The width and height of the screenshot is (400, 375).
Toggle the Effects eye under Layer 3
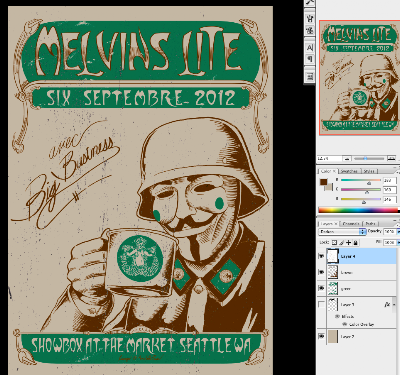(x=337, y=316)
